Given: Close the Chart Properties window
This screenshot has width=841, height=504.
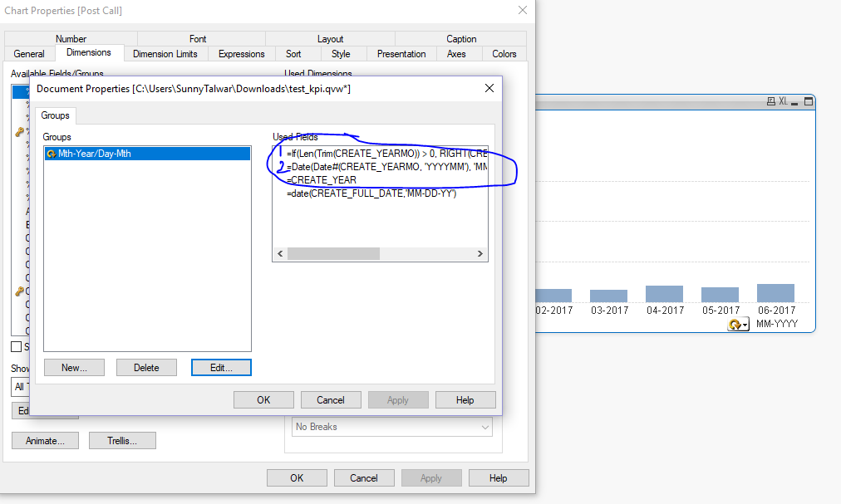Looking at the screenshot, I should [x=523, y=10].
